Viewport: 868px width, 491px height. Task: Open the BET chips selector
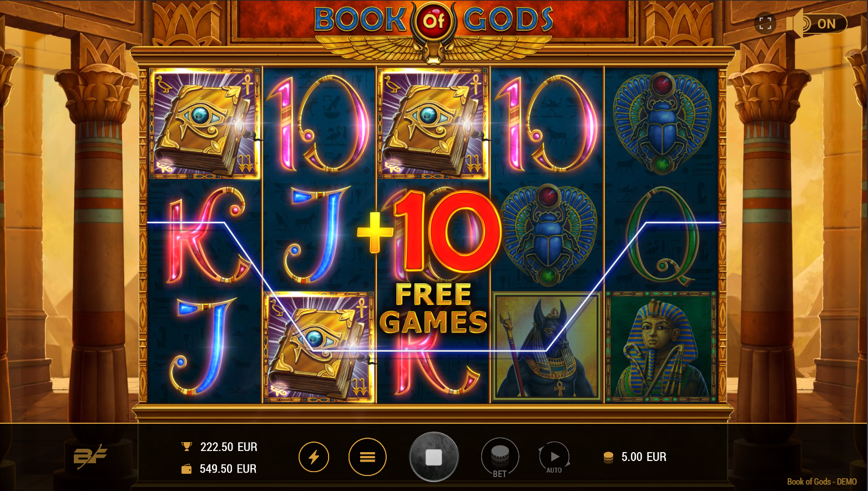point(500,458)
